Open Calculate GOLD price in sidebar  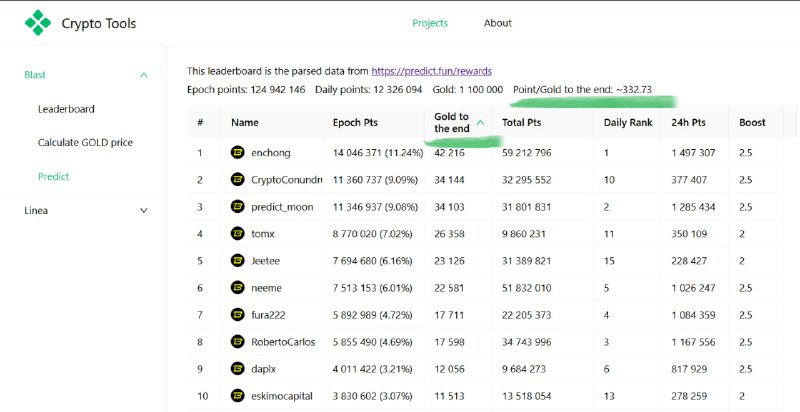click(x=85, y=143)
